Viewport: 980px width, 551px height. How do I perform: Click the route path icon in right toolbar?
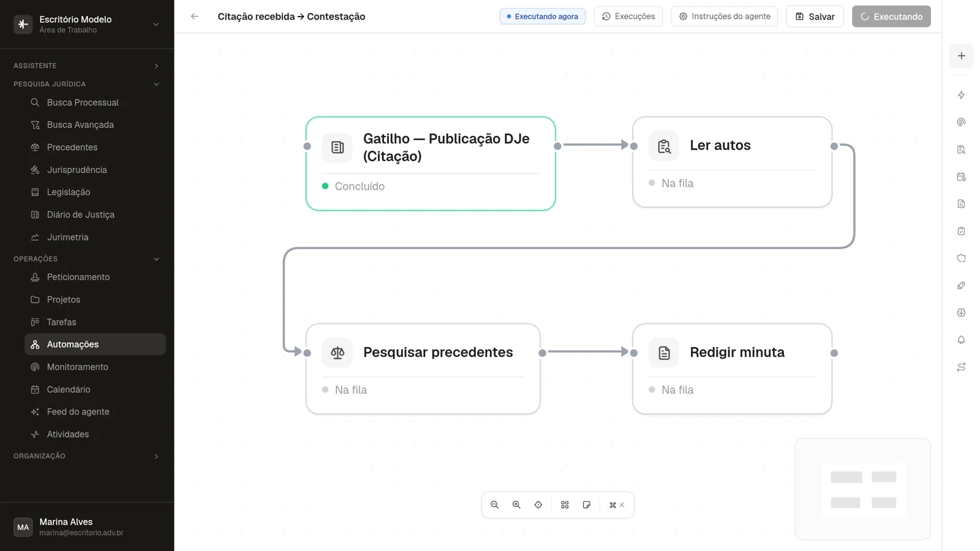(962, 367)
